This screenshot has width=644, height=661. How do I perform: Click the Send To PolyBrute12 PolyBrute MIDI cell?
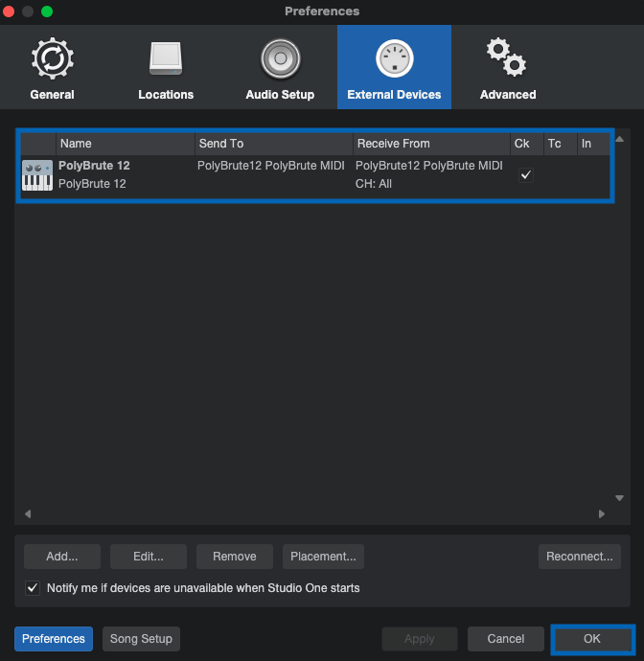tap(271, 166)
